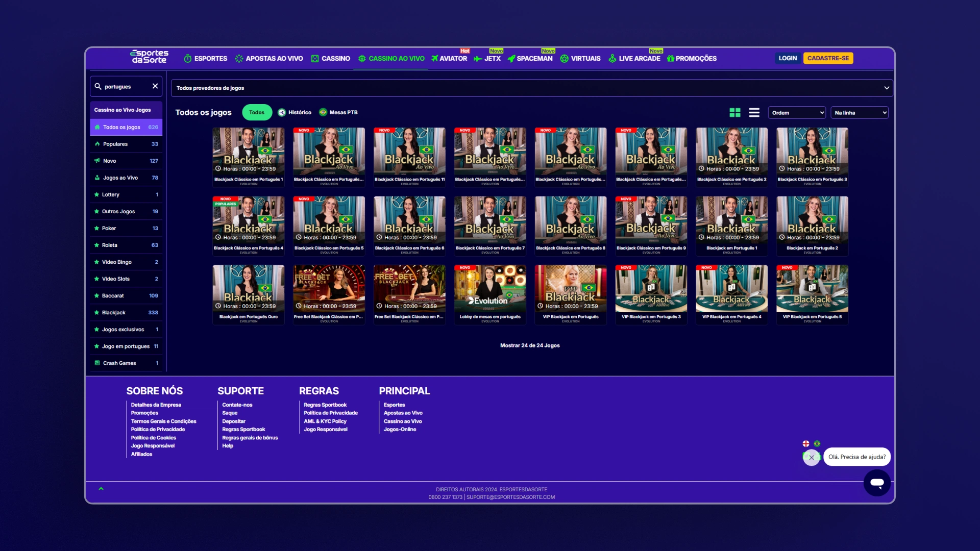Click the Esportes stopwatch icon
The image size is (980, 551).
pos(188,59)
